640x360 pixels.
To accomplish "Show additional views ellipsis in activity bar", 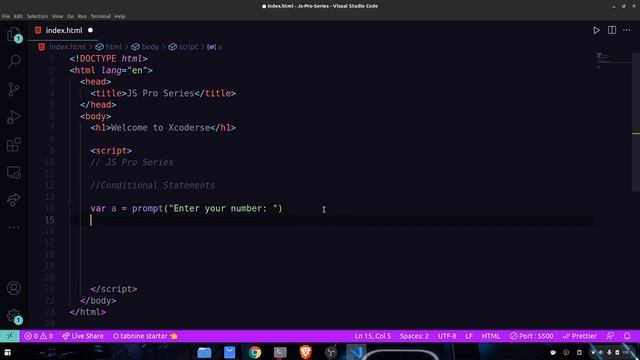I will point(14,227).
